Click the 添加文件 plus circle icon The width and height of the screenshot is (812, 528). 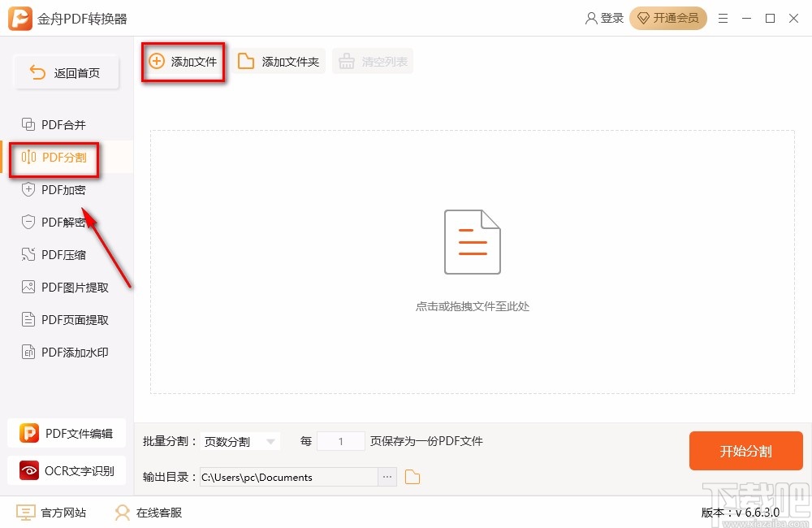click(157, 61)
